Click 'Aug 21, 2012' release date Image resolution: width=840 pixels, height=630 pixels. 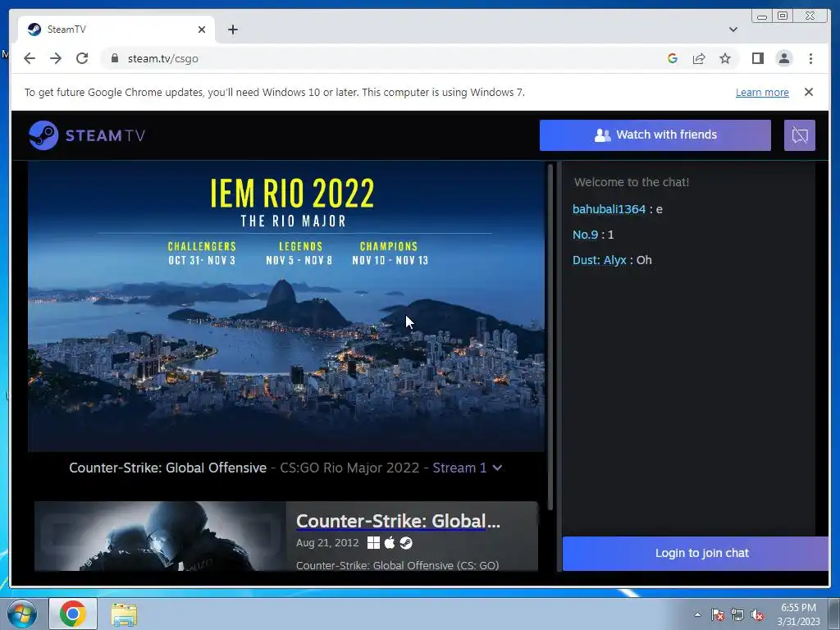click(x=327, y=543)
